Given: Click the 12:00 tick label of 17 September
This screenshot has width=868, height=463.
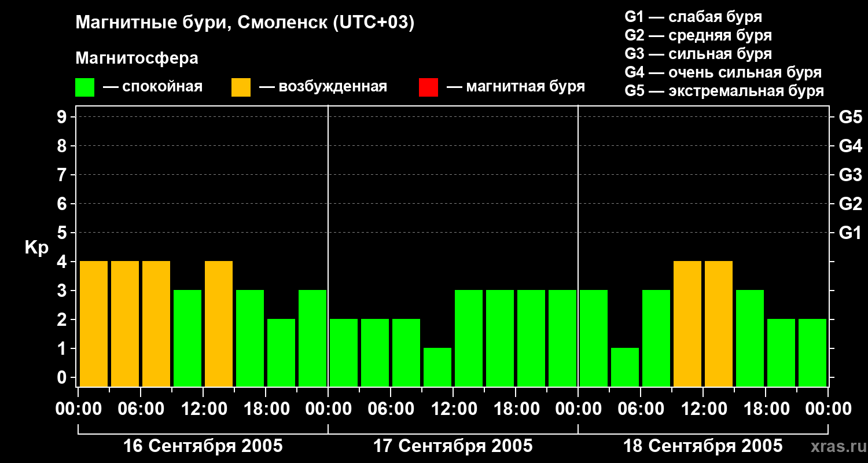Looking at the screenshot, I should click(453, 409).
